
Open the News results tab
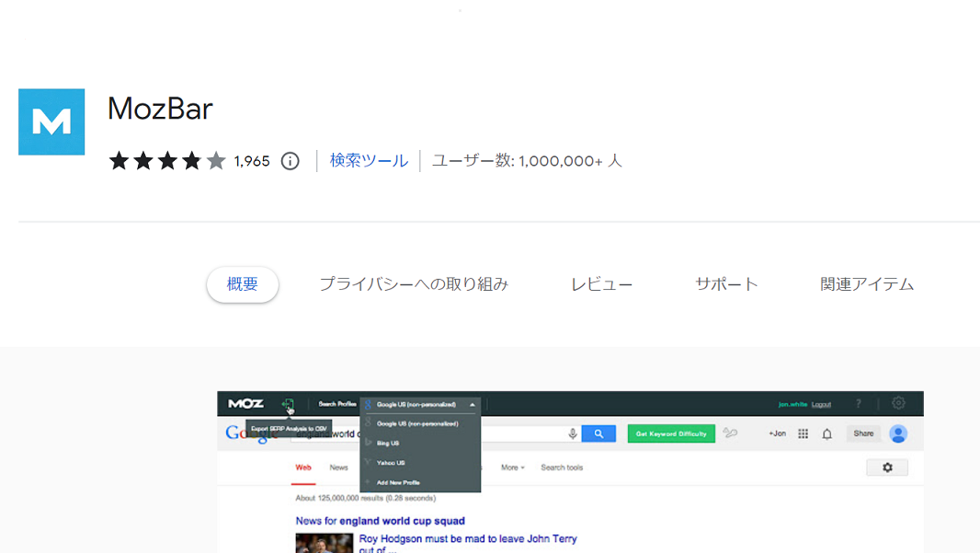coord(338,467)
